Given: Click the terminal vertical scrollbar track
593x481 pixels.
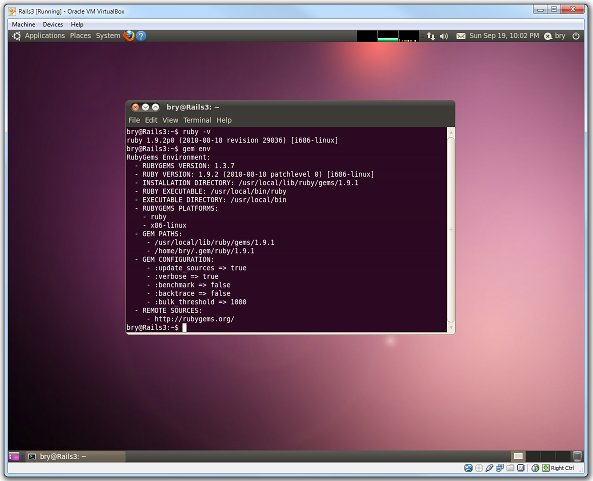Looking at the screenshot, I should 451,230.
